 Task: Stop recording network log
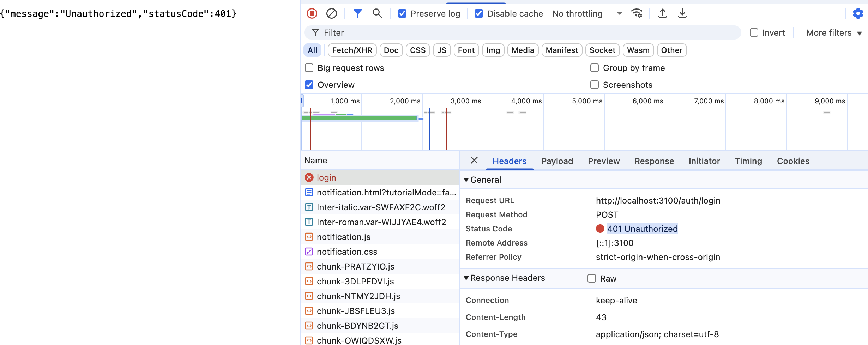point(312,13)
